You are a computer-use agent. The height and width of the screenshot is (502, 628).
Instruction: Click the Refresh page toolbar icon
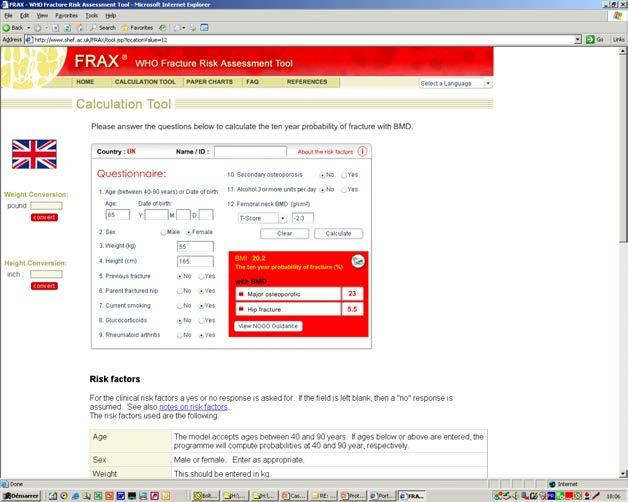[x=68, y=28]
